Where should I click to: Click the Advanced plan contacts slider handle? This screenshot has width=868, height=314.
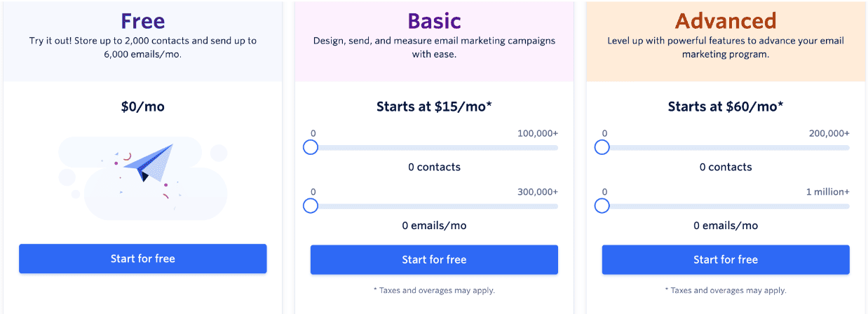click(602, 147)
